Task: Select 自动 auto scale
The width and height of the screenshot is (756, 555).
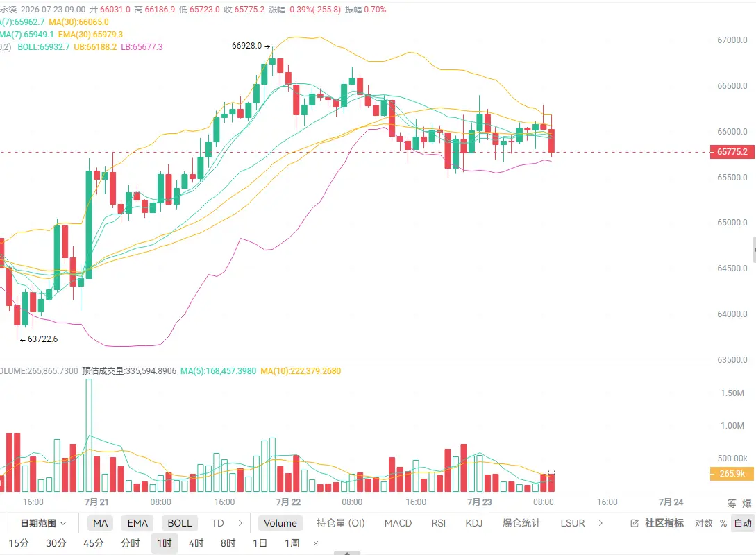Action: [x=743, y=523]
